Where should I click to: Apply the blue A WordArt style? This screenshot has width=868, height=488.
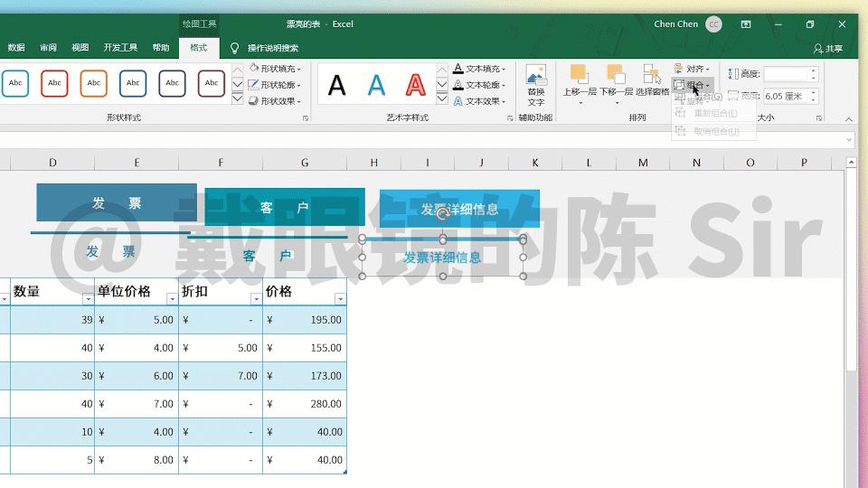point(376,85)
